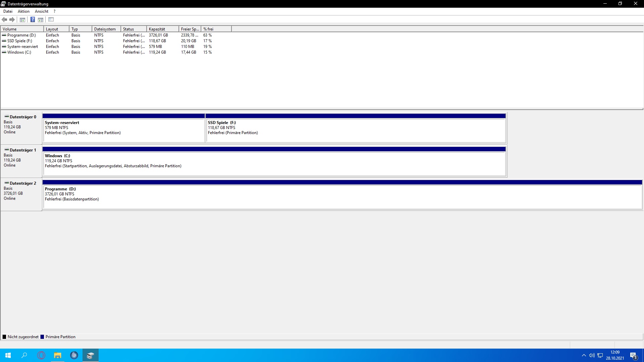644x362 pixels.
Task: Click the Forward arrow toolbar icon
Action: [x=12, y=20]
